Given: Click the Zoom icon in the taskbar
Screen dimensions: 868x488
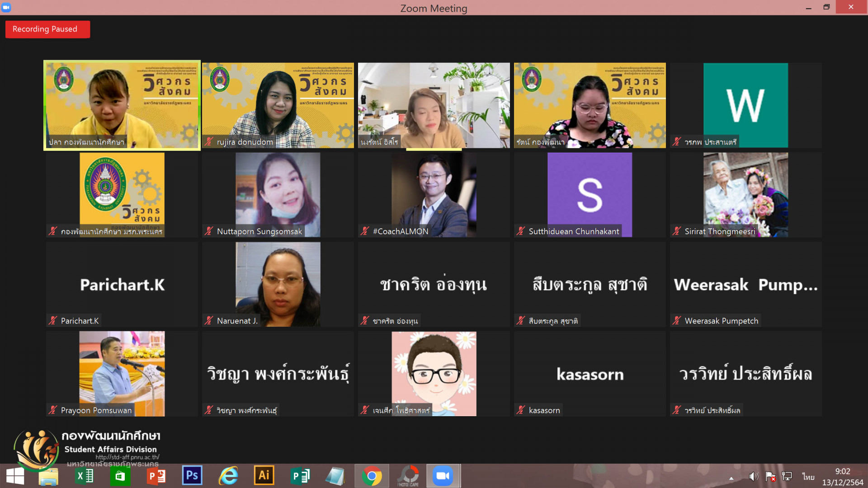Looking at the screenshot, I should 443,476.
